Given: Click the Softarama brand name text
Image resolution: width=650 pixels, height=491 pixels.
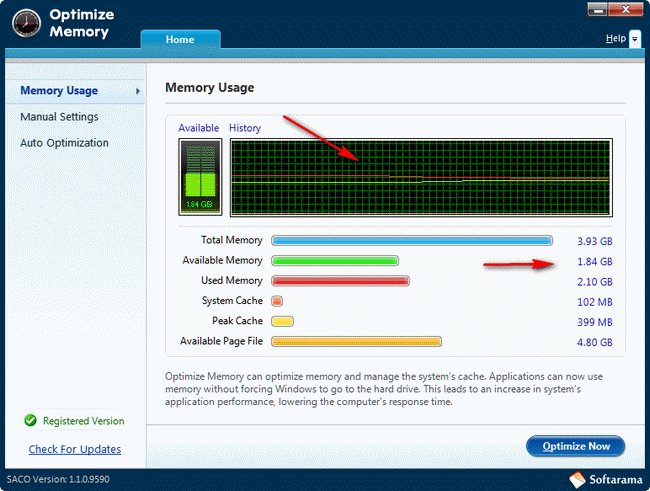Looking at the screenshot, I should (616, 480).
